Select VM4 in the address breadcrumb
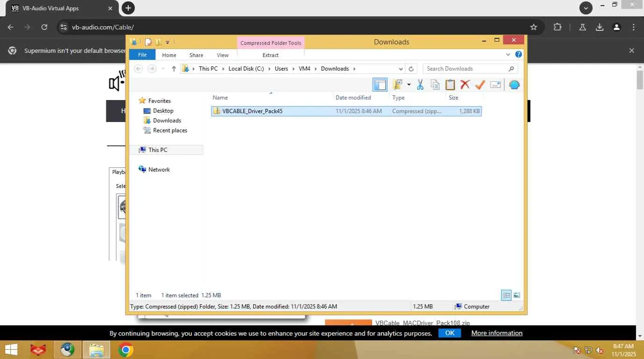 (x=304, y=69)
